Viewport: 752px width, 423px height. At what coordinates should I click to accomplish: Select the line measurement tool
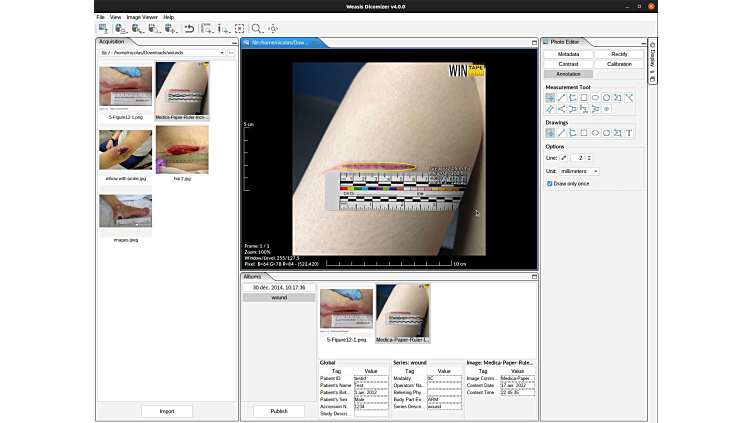tap(561, 98)
